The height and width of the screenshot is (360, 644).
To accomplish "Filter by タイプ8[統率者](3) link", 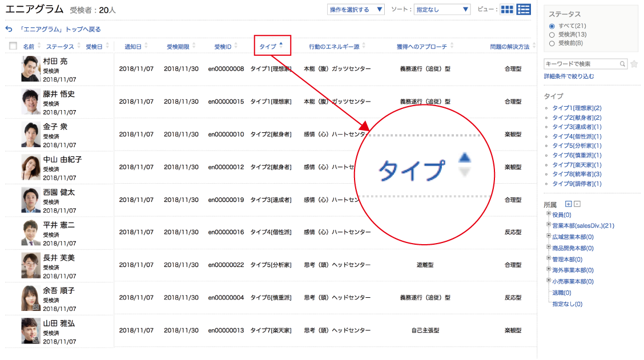I will [577, 174].
